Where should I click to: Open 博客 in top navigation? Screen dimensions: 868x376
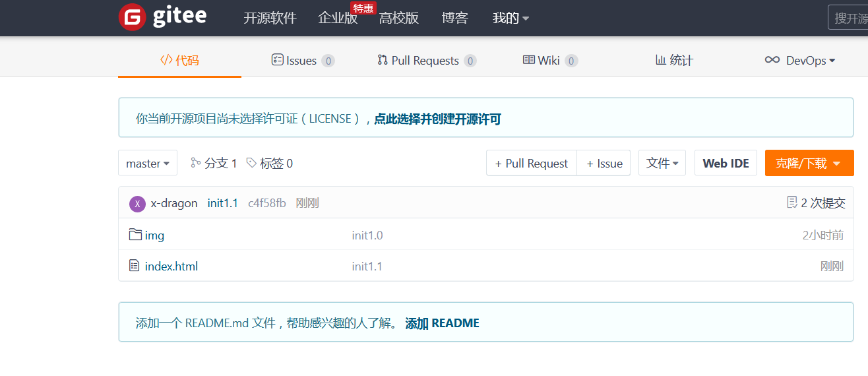(x=455, y=18)
